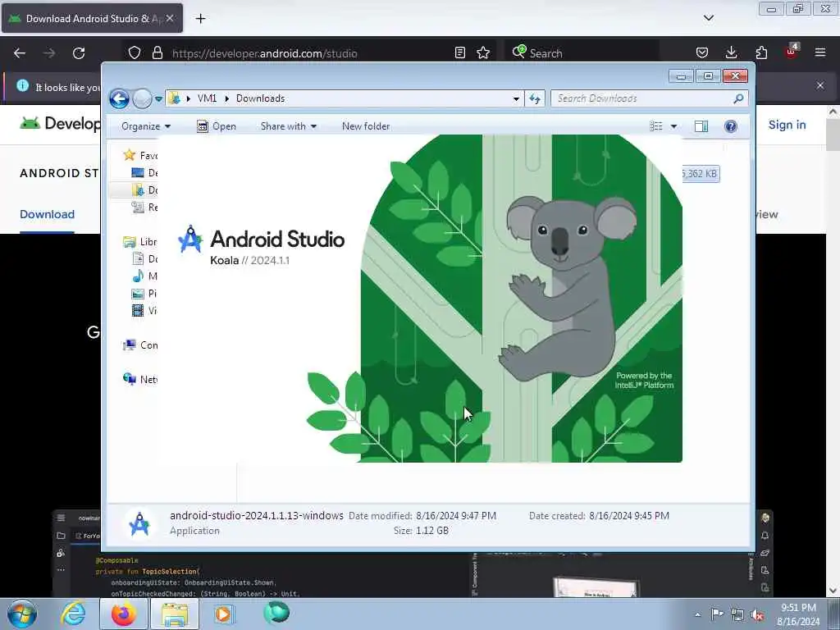
Task: Go back in Firefox browser history
Action: coord(20,53)
